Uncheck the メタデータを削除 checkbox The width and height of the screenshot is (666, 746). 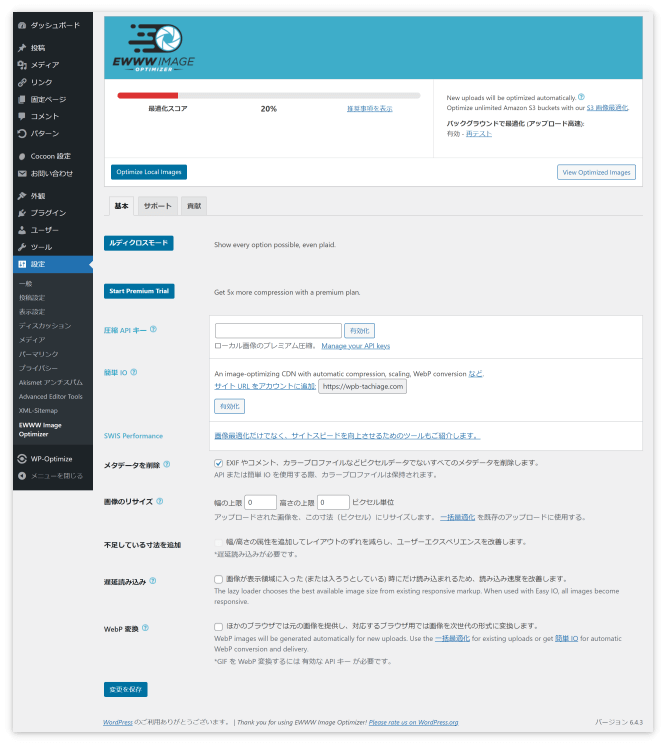point(218,463)
